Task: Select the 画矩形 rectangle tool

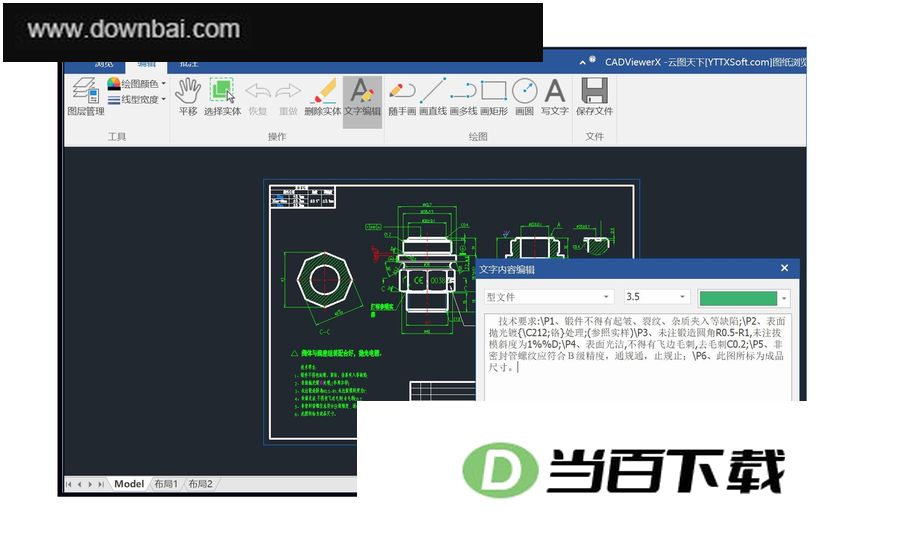Action: 494,96
